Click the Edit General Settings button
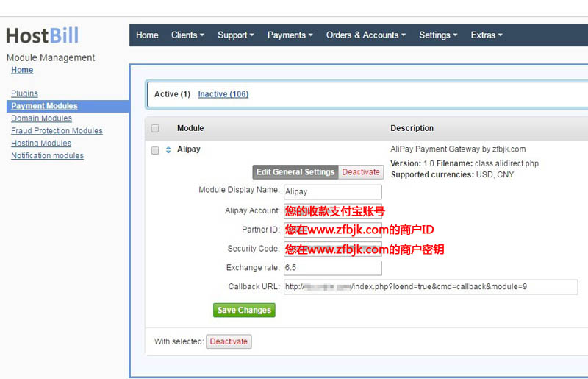The height and width of the screenshot is (379, 588). [x=295, y=172]
